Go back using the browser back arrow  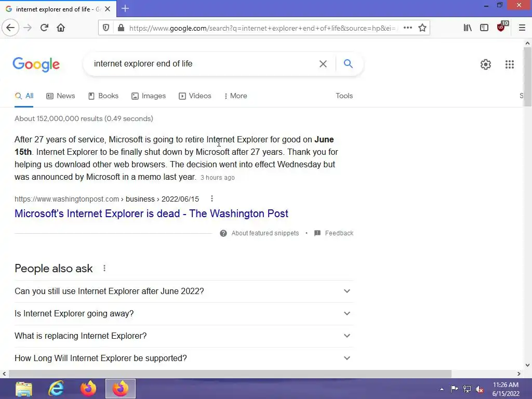click(x=10, y=28)
